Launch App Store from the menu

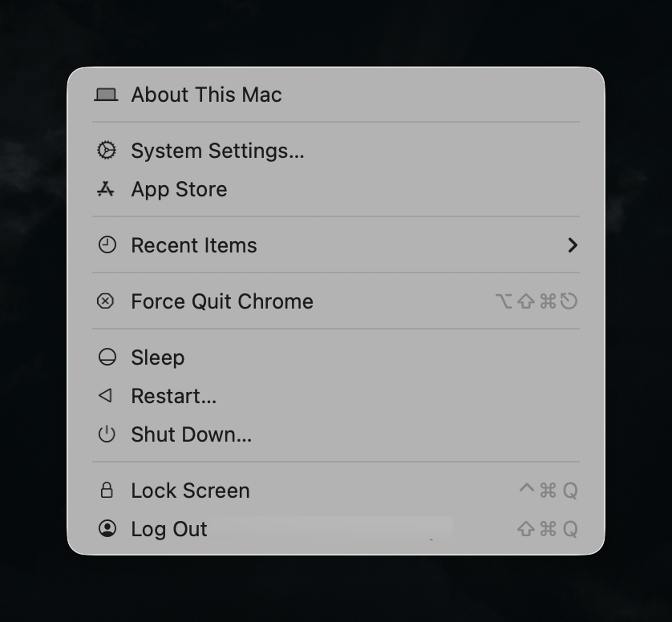pyautogui.click(x=179, y=189)
